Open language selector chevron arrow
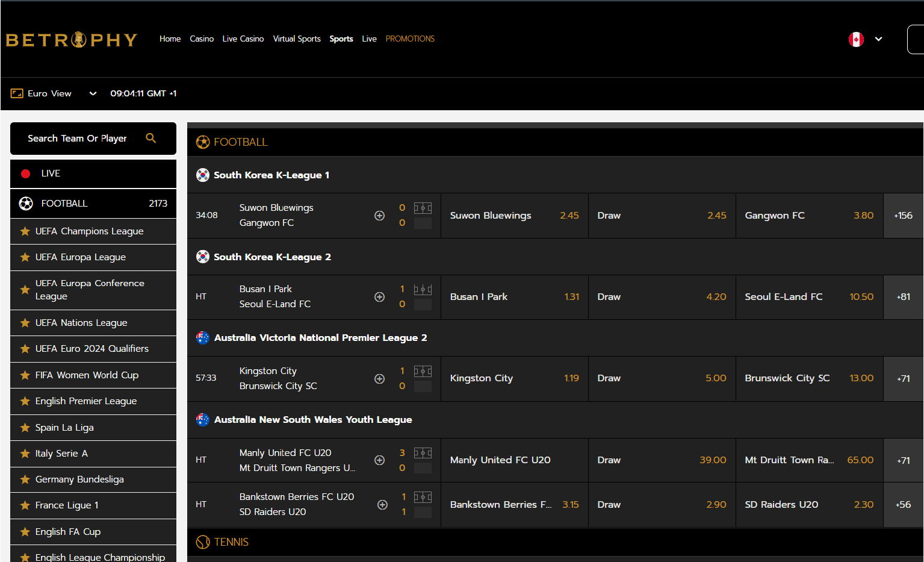 [x=878, y=39]
